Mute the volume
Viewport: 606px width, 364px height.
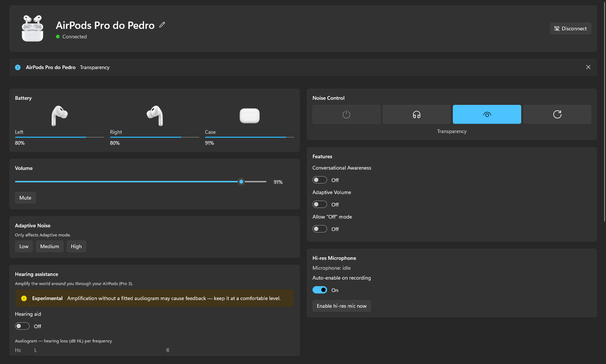pos(25,198)
